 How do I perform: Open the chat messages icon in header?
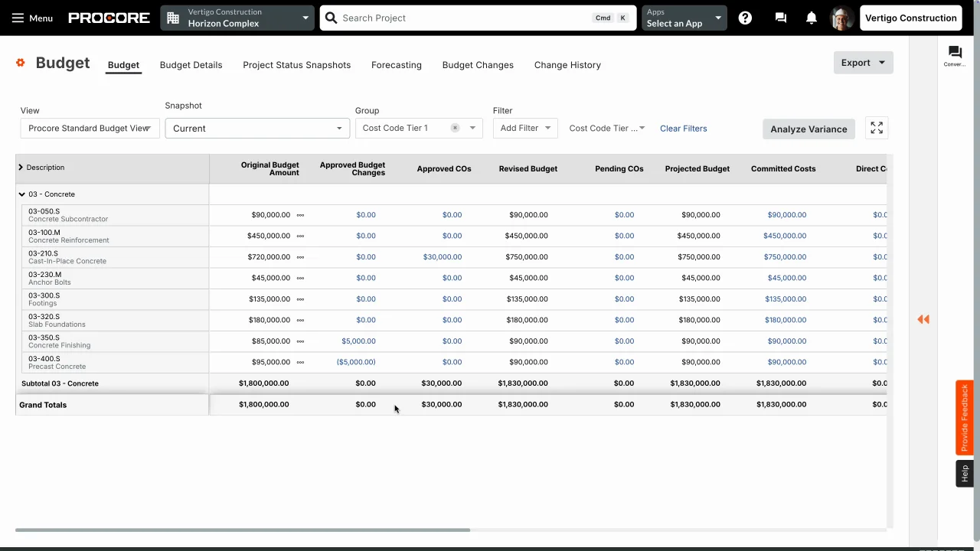[x=780, y=18]
